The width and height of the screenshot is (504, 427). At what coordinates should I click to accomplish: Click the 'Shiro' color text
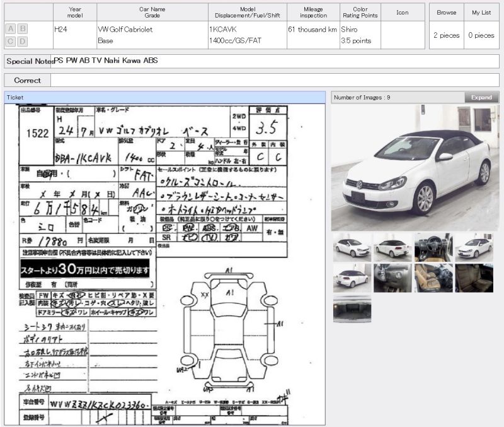point(349,29)
